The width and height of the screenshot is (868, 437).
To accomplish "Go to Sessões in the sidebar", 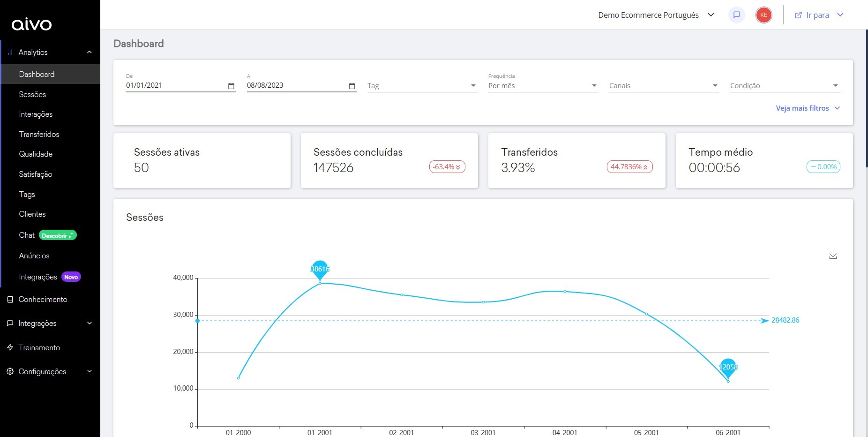I will click(32, 94).
